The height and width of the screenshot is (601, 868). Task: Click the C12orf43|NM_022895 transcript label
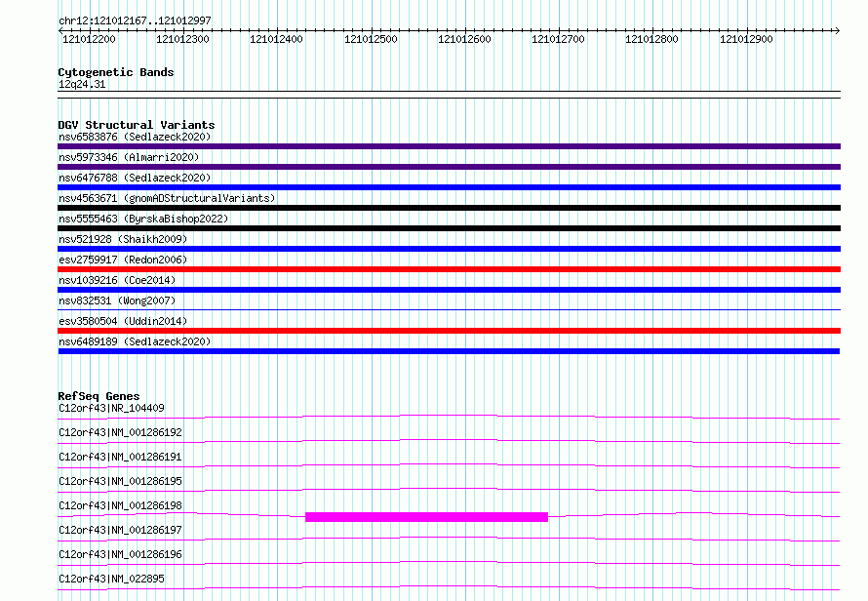[111, 579]
